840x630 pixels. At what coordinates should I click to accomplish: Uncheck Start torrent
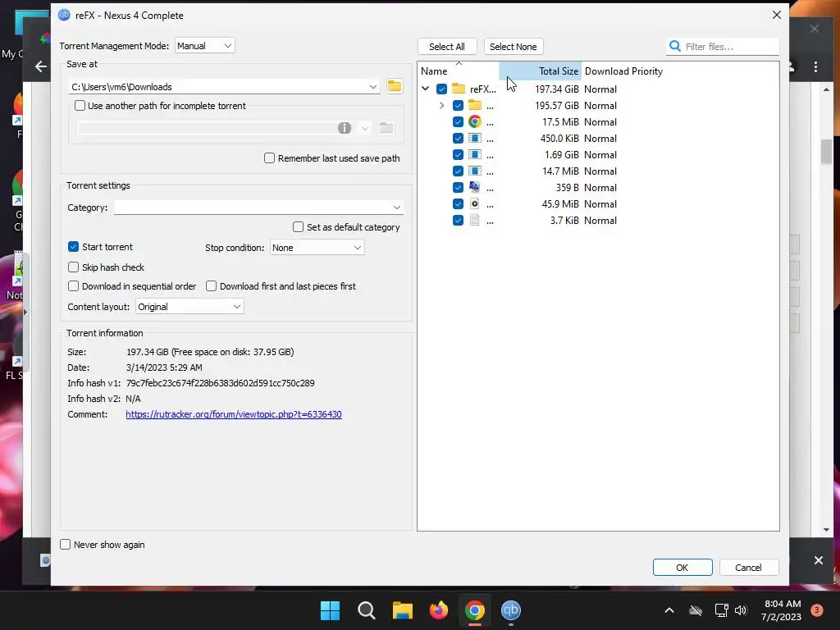click(x=73, y=247)
